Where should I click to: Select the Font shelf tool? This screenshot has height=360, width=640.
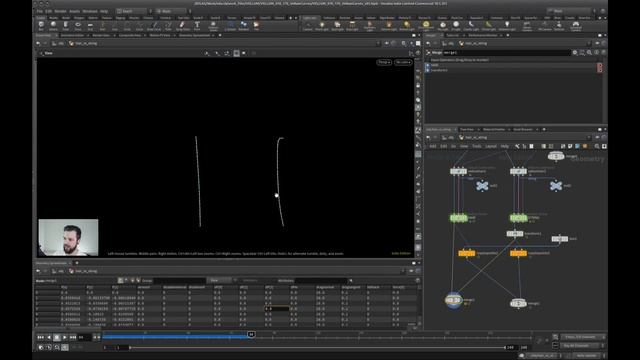coord(197,26)
